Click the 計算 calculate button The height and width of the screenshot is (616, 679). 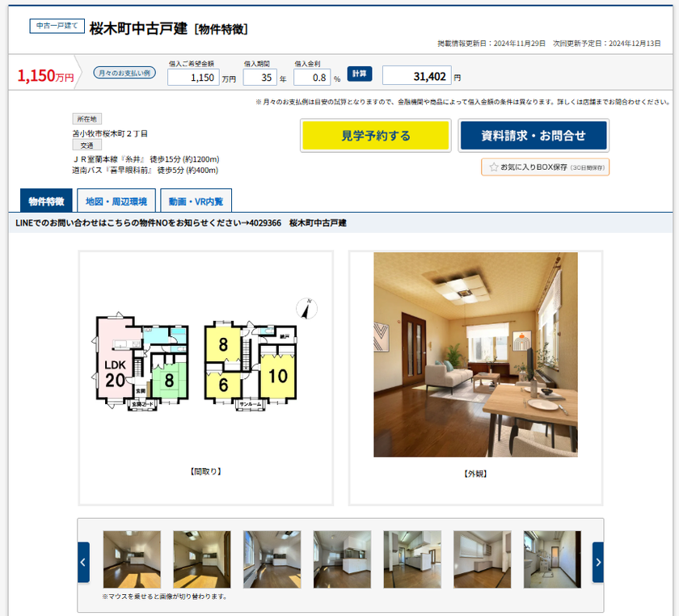coord(360,74)
